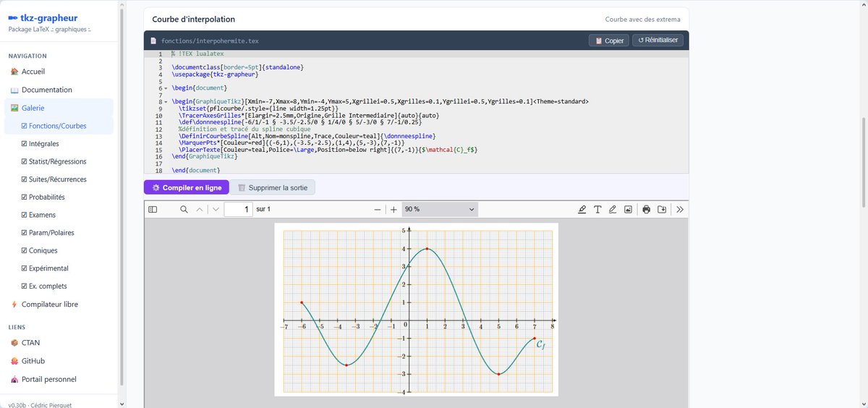Click the file icon beside interpohermite.tex

153,41
